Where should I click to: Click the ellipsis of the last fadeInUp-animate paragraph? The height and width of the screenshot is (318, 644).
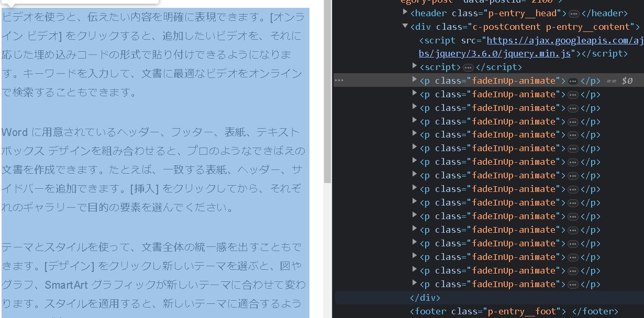pos(574,284)
